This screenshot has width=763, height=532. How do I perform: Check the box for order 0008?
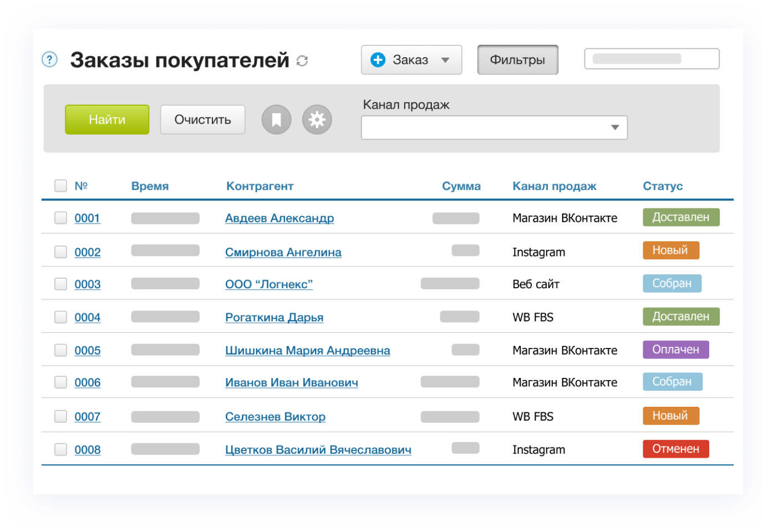point(61,449)
